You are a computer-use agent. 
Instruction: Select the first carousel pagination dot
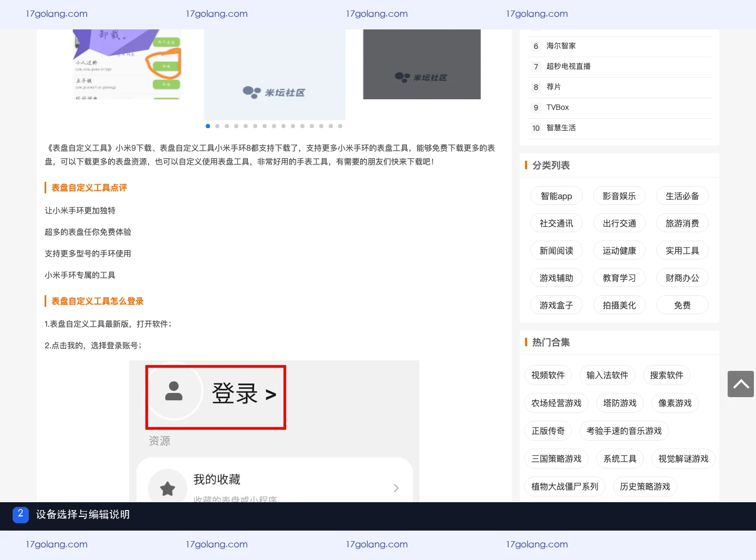tap(208, 126)
